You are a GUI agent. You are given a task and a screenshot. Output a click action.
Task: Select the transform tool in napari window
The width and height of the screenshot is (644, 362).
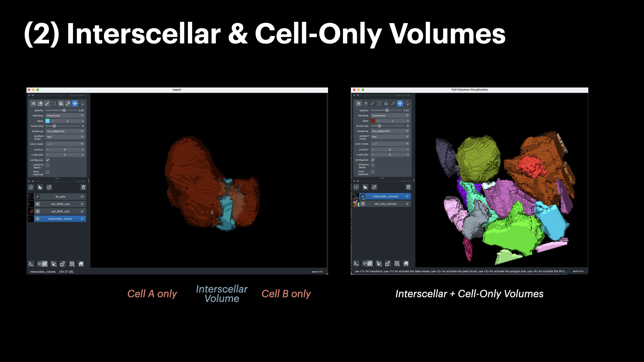click(82, 104)
